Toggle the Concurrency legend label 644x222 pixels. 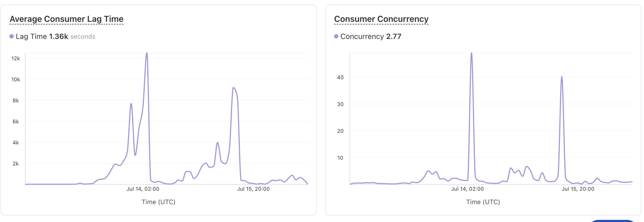362,36
